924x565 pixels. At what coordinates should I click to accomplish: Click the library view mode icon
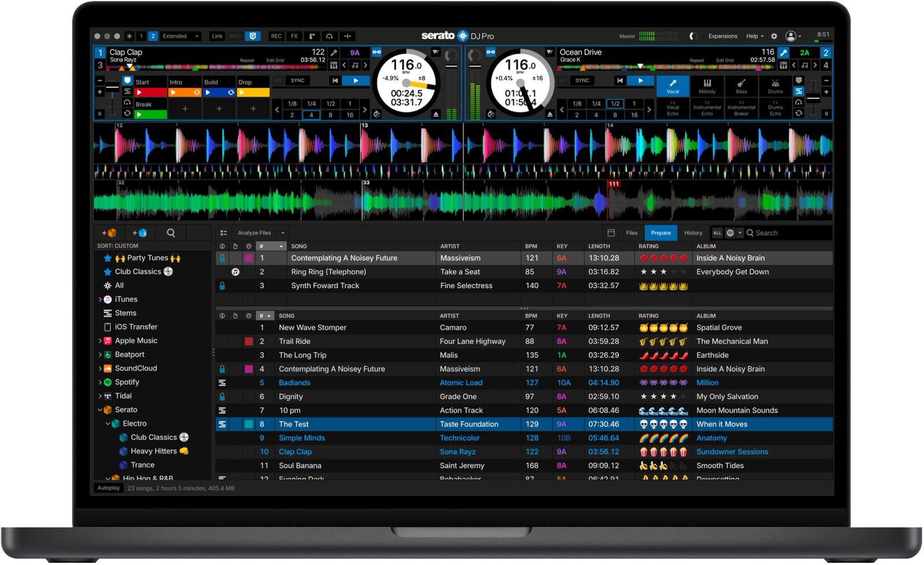[x=223, y=233]
